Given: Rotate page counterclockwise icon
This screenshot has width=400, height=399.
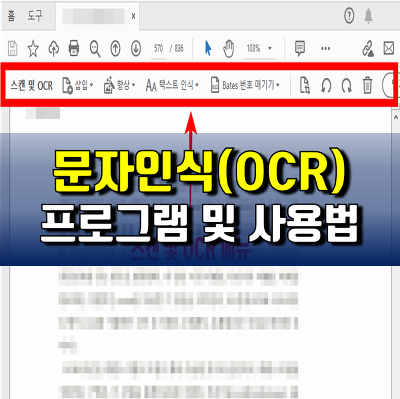Looking at the screenshot, I should click(326, 86).
